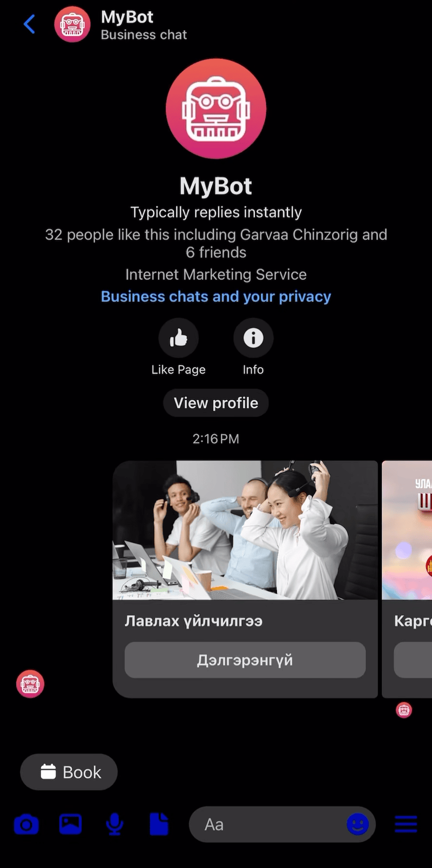Start voice recording with microphone icon
This screenshot has height=868, width=432.
pos(114,825)
